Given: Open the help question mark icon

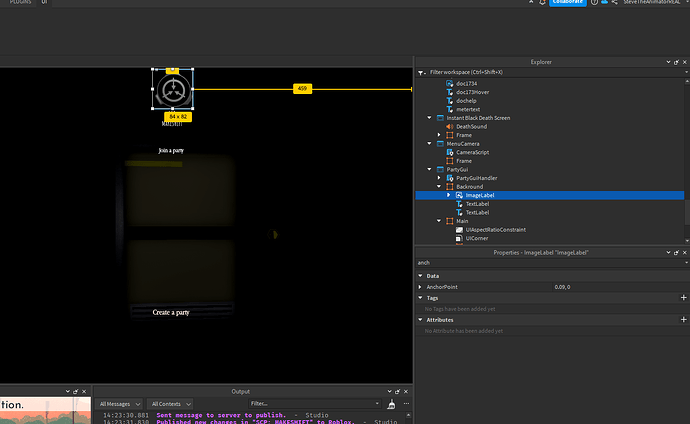Looking at the screenshot, I should coord(595,2).
